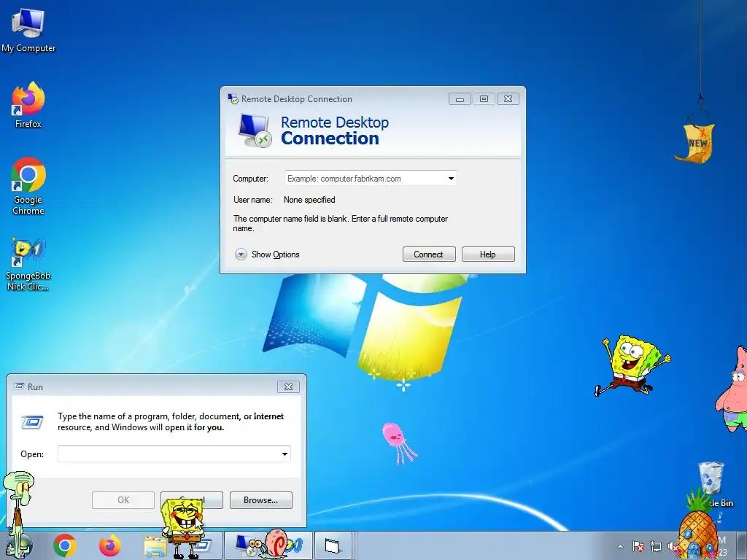Image resolution: width=747 pixels, height=560 pixels.
Task: Open the Run dialog's Open dropdown arrow
Action: [285, 454]
